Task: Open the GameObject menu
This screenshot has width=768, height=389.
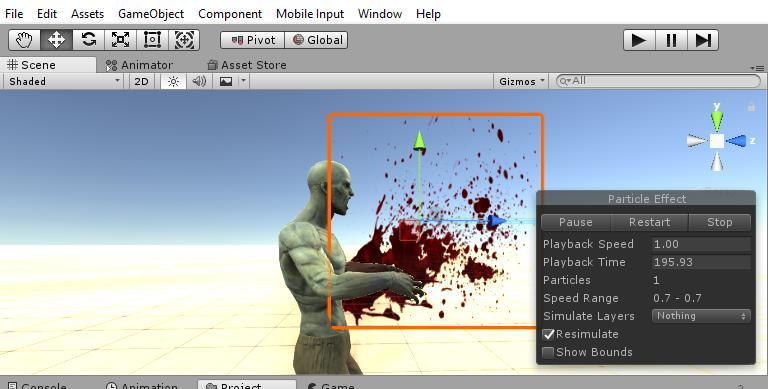Action: (151, 14)
